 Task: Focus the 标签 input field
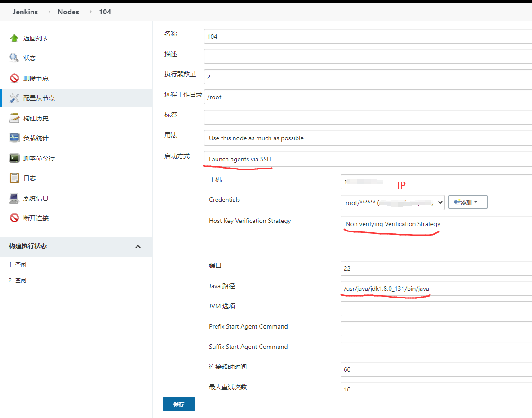click(x=368, y=117)
